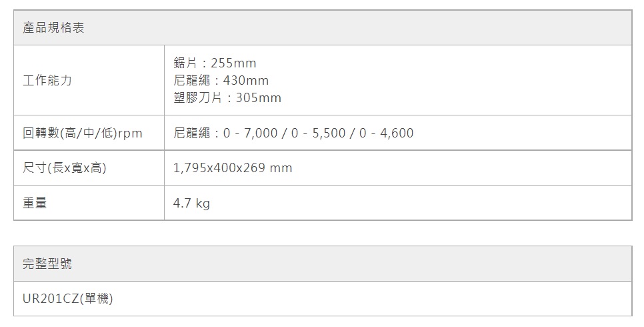Select the 1,795x400x269 mm dimensions value

tap(232, 168)
